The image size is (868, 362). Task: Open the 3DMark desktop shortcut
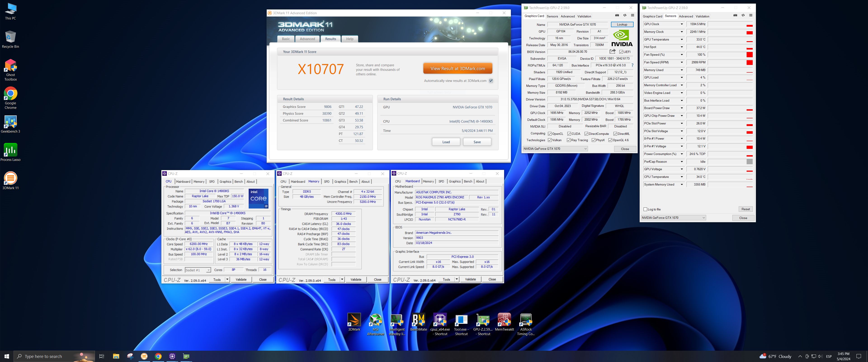pyautogui.click(x=354, y=322)
